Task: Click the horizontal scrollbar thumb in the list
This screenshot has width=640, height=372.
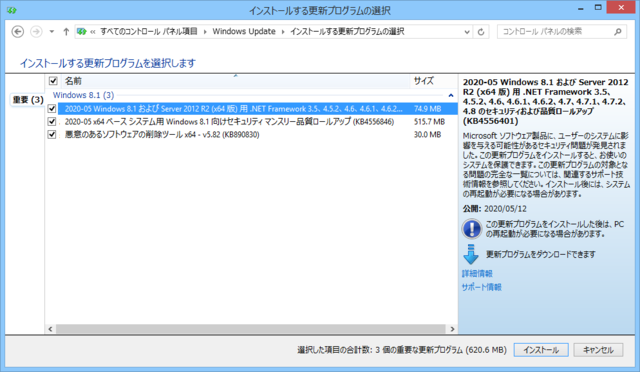Action: point(251,329)
